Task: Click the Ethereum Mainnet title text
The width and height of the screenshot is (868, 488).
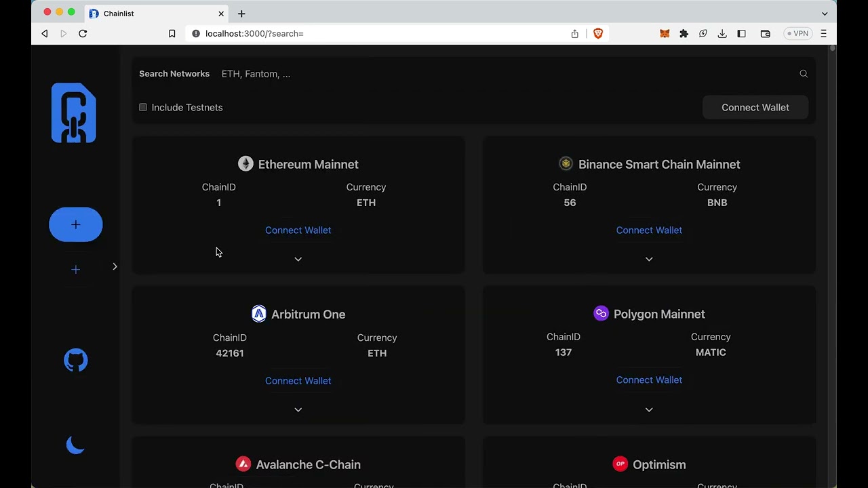Action: click(x=309, y=164)
